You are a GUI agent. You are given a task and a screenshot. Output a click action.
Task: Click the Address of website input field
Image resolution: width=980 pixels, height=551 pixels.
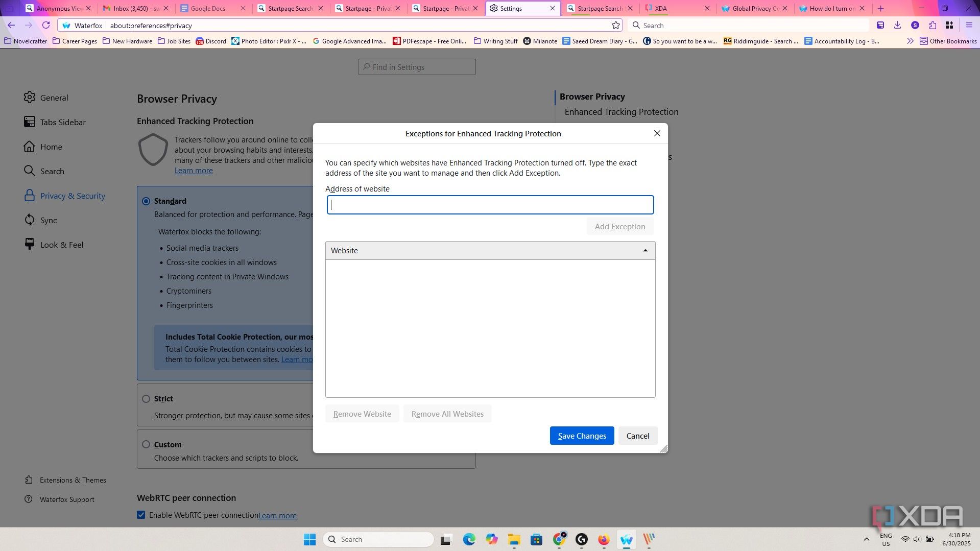(490, 205)
